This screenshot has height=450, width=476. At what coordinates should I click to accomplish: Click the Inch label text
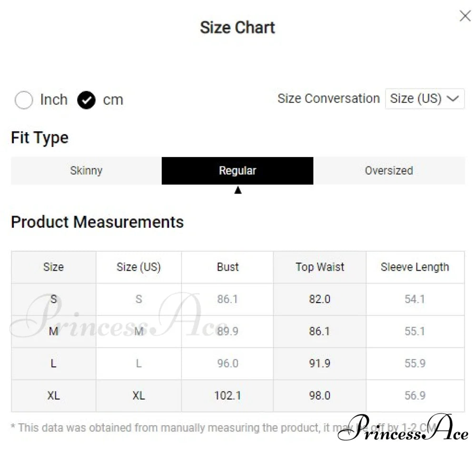pos(54,100)
